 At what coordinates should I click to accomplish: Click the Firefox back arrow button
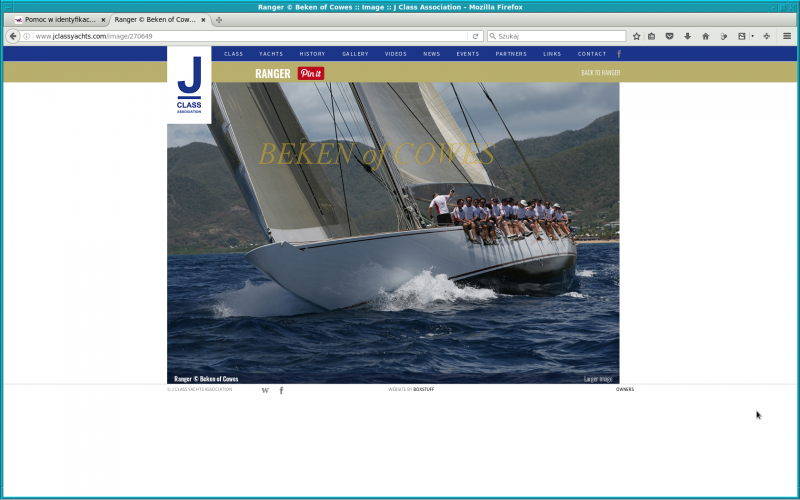(13, 36)
